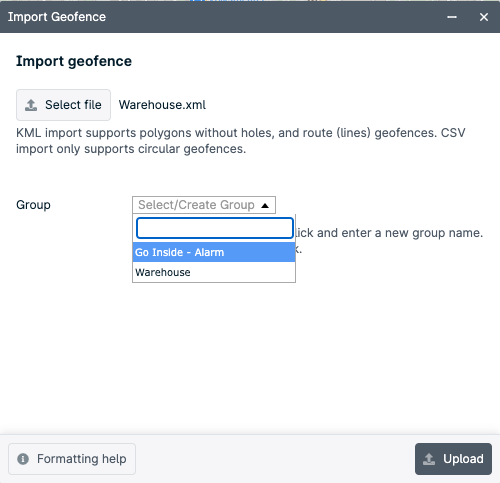Viewport: 500px width, 483px height.
Task: Focus the group search input field
Action: (x=215, y=228)
